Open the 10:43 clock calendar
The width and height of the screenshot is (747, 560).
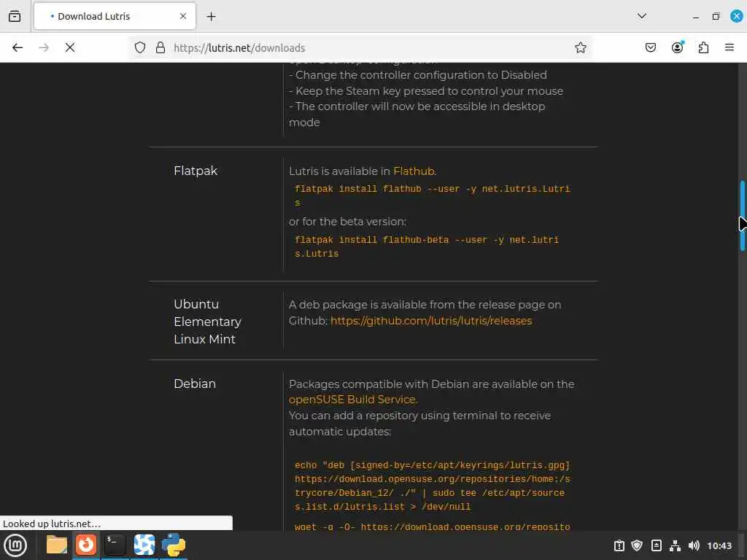719,545
